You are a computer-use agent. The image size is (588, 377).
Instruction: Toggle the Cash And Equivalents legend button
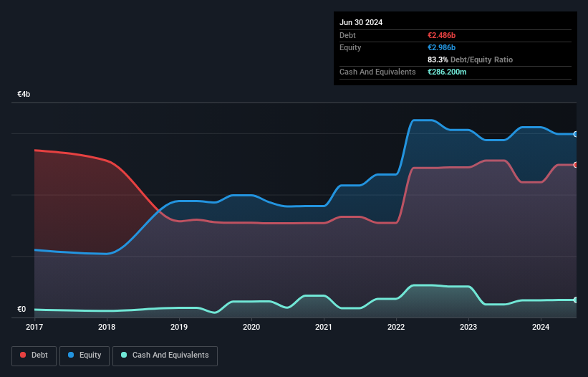coord(165,355)
